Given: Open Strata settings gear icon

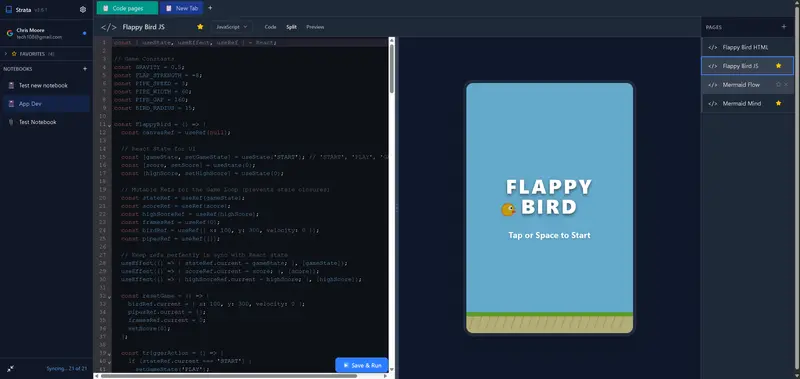Looking at the screenshot, I should tap(83, 9).
